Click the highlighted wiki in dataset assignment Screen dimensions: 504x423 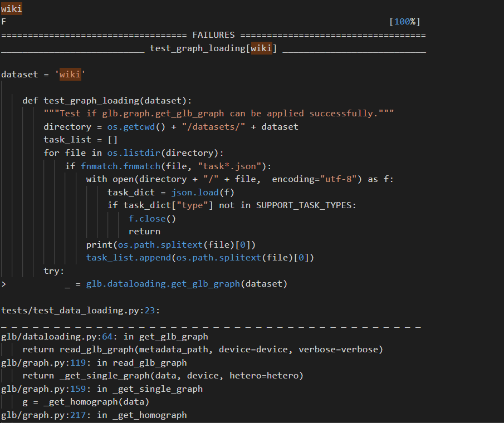(x=70, y=73)
